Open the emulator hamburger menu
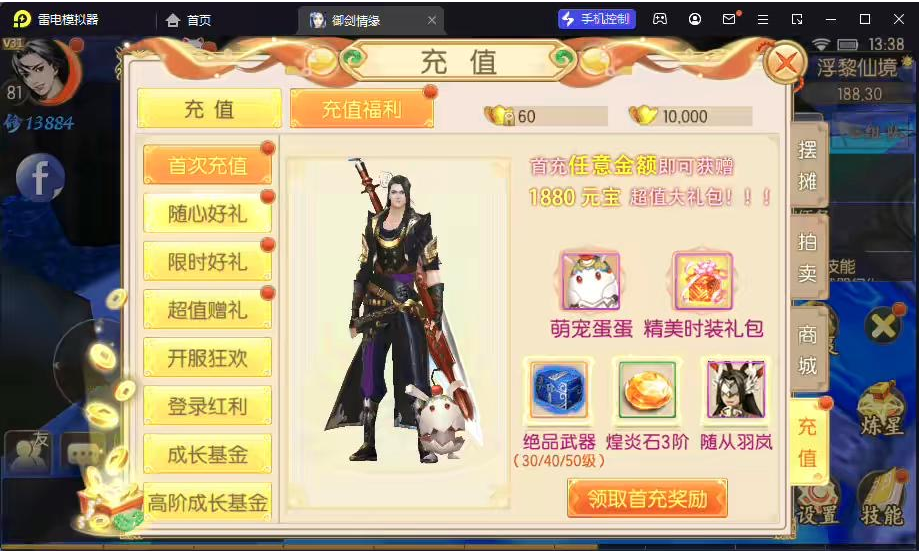This screenshot has width=919, height=551. tap(763, 19)
